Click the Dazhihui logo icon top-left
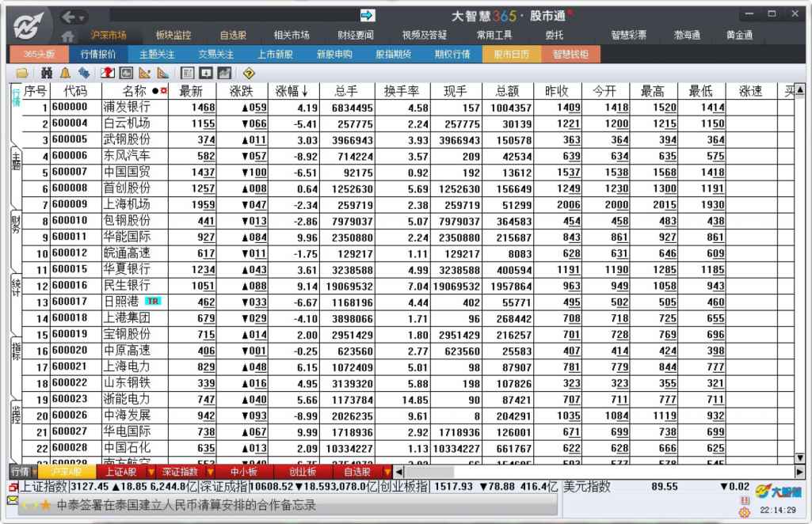812x524 pixels. 29,26
